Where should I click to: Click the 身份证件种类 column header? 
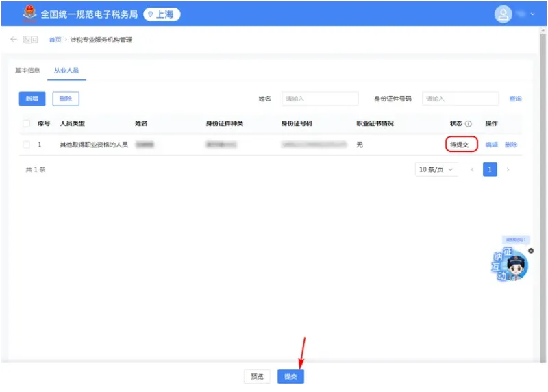tap(225, 123)
